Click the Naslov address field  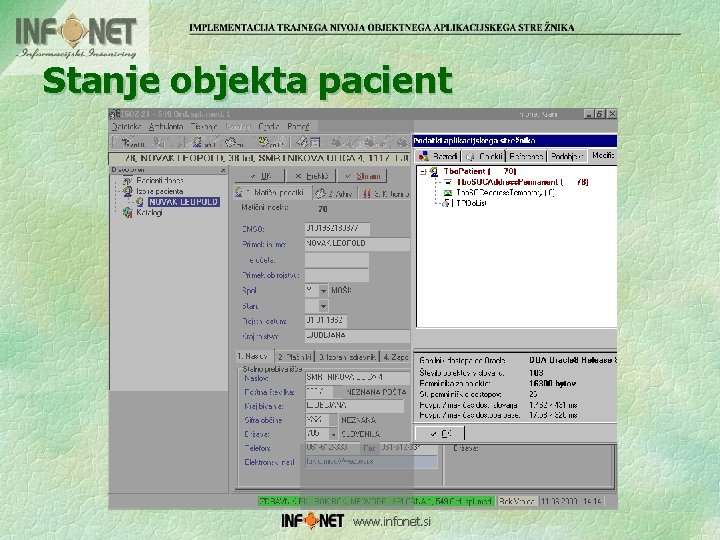click(x=357, y=378)
